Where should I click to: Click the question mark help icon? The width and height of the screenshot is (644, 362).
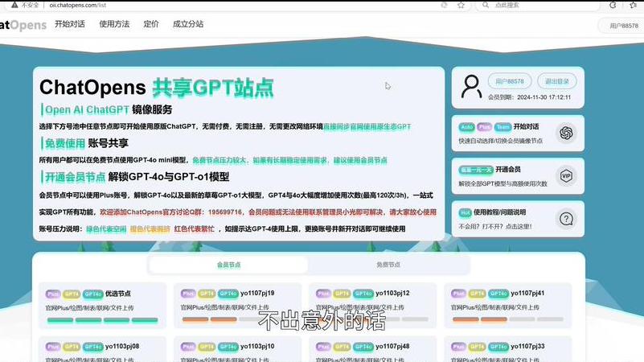[x=566, y=219]
